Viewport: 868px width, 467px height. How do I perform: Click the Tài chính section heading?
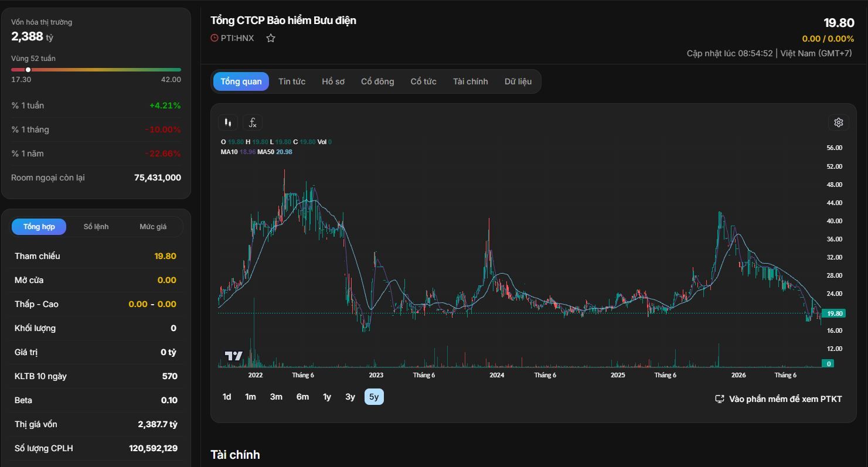click(235, 455)
